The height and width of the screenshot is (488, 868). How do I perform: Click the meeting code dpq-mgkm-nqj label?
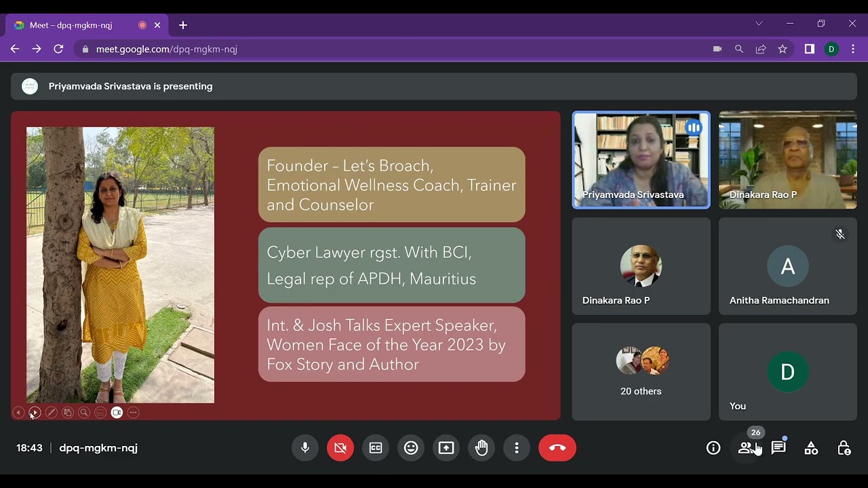[x=98, y=448]
